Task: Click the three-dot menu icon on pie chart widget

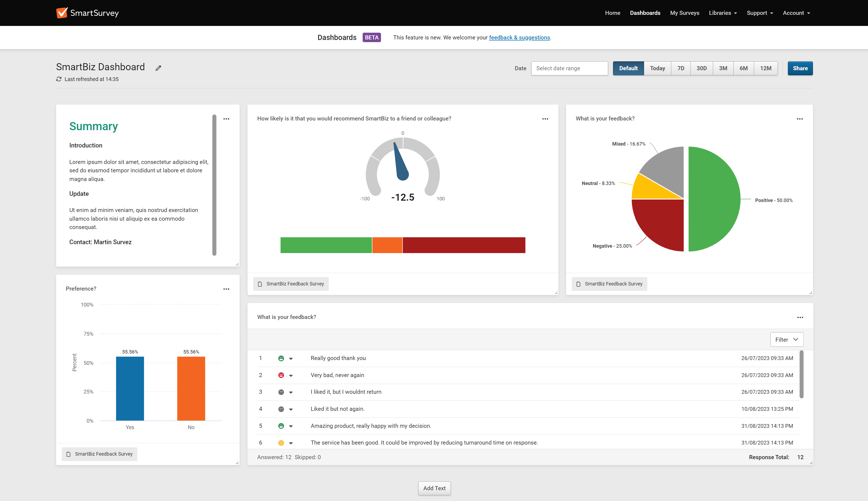Action: 800,119
